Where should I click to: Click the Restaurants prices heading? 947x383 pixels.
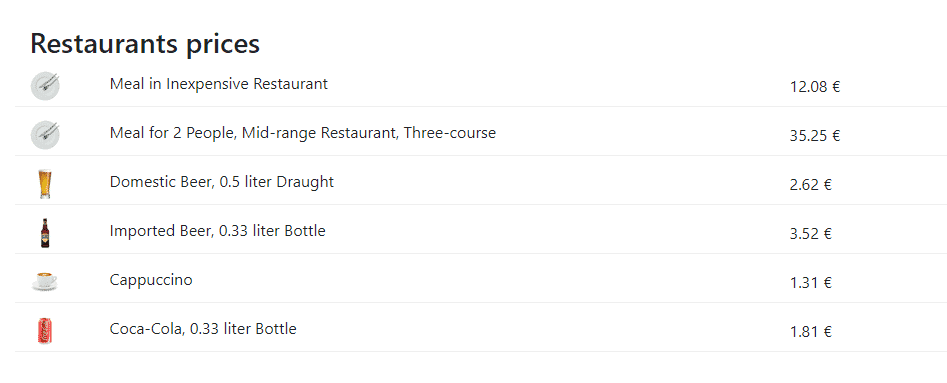pos(145,44)
